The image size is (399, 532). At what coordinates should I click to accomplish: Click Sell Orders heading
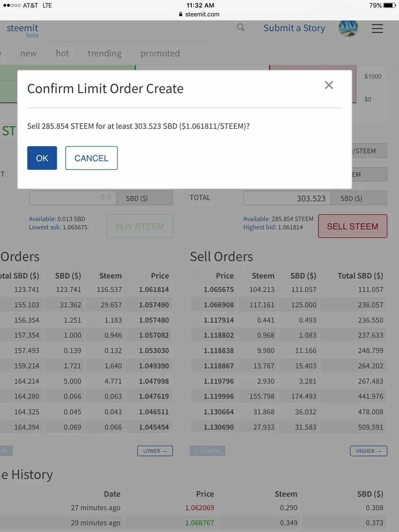click(x=222, y=256)
